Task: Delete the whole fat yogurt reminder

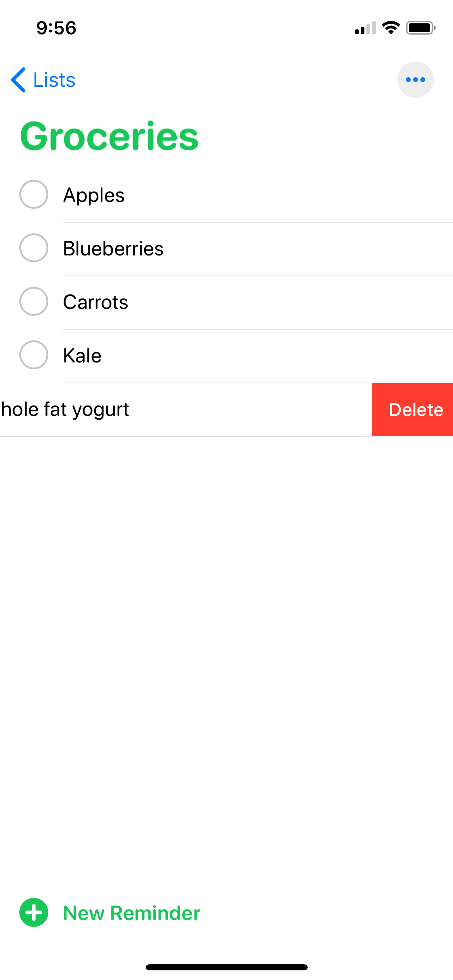Action: click(x=412, y=410)
